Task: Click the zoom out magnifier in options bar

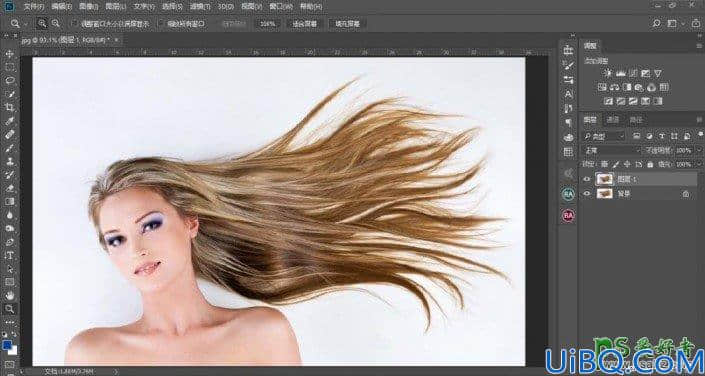Action: (55, 23)
